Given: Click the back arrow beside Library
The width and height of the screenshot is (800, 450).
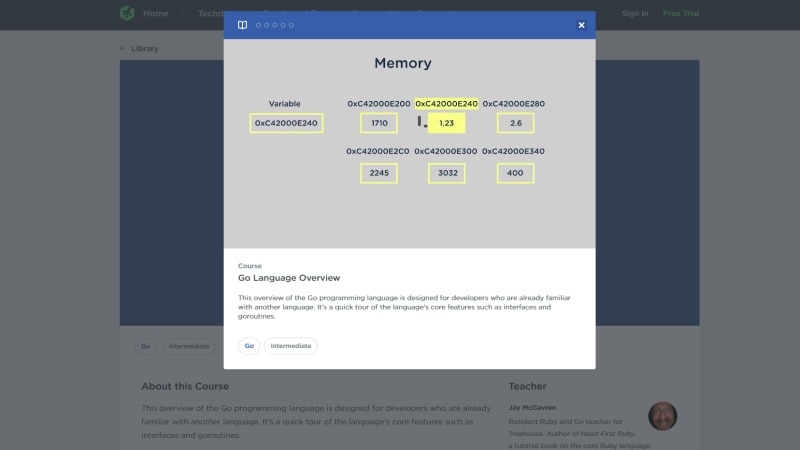Looking at the screenshot, I should pyautogui.click(x=123, y=48).
